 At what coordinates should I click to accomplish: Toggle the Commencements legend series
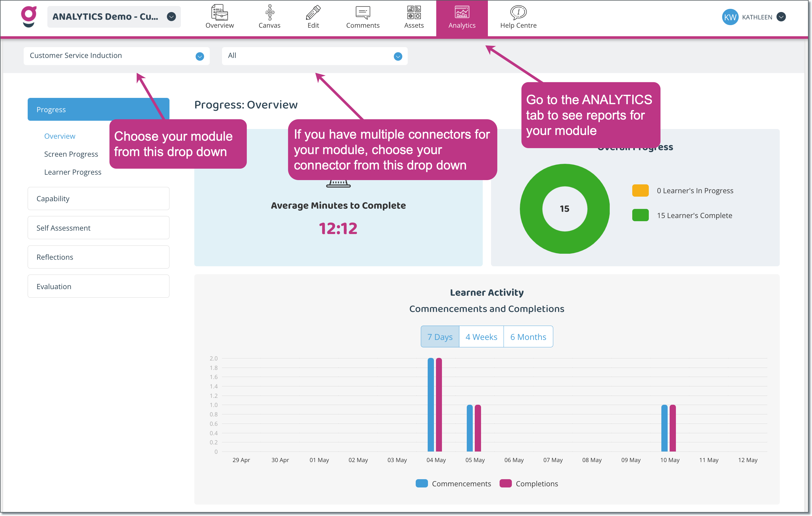pyautogui.click(x=453, y=484)
